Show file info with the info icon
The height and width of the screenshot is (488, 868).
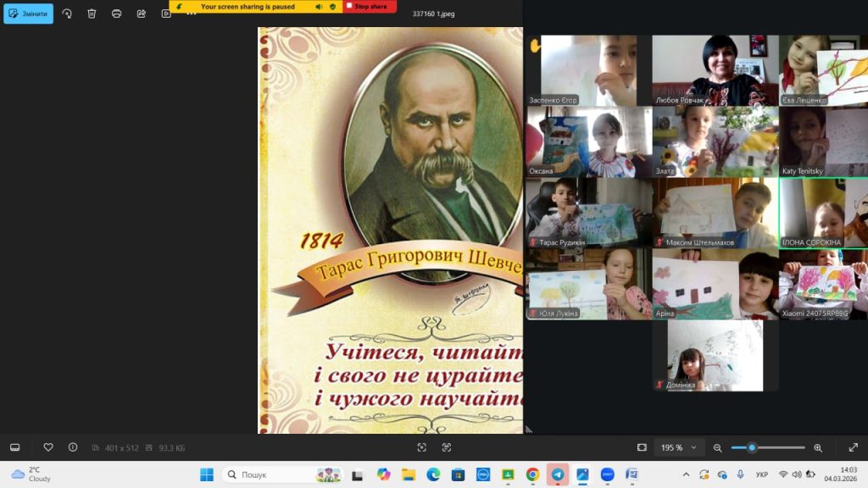(73, 447)
